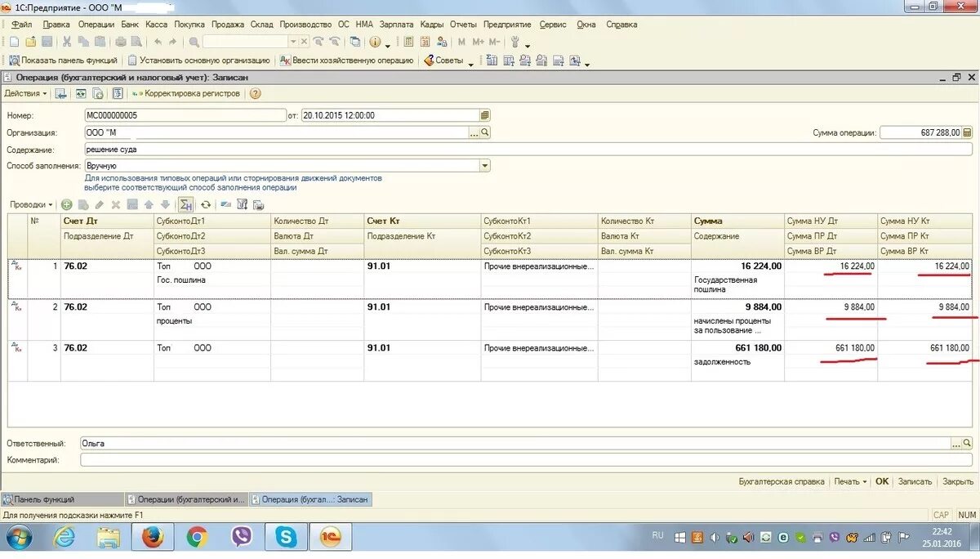This screenshot has width=980, height=559.
Task: Click the Search magnifier icon
Action: coord(194,42)
